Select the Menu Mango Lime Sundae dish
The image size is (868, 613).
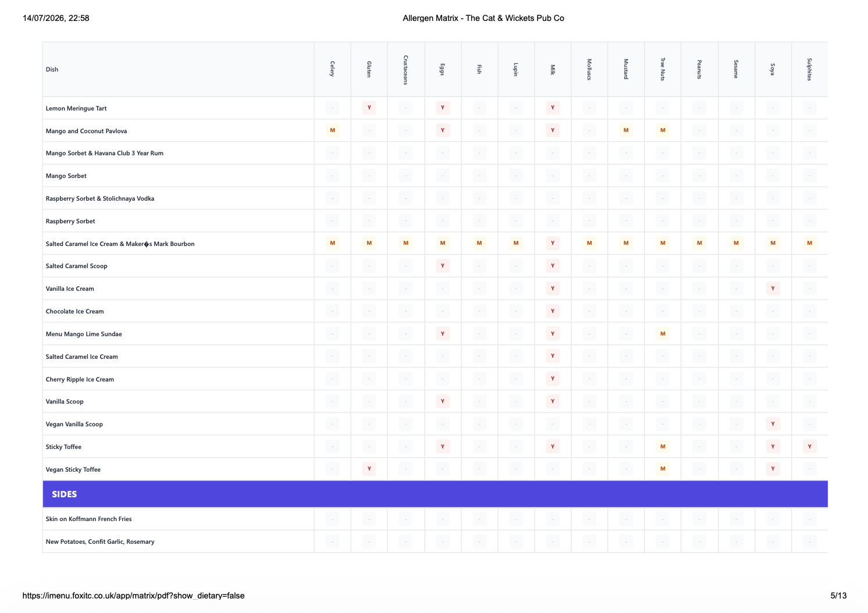(x=84, y=334)
